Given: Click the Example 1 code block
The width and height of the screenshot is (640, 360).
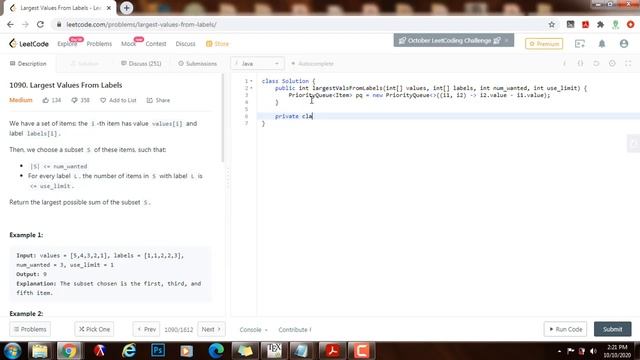Looking at the screenshot, I should (x=110, y=274).
